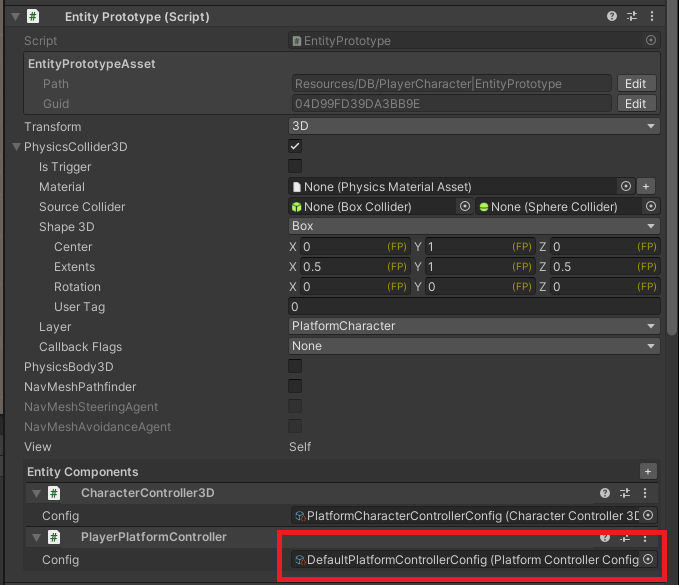Image resolution: width=679 pixels, height=585 pixels.
Task: Collapse the Entity Prototype script component
Action: point(16,16)
